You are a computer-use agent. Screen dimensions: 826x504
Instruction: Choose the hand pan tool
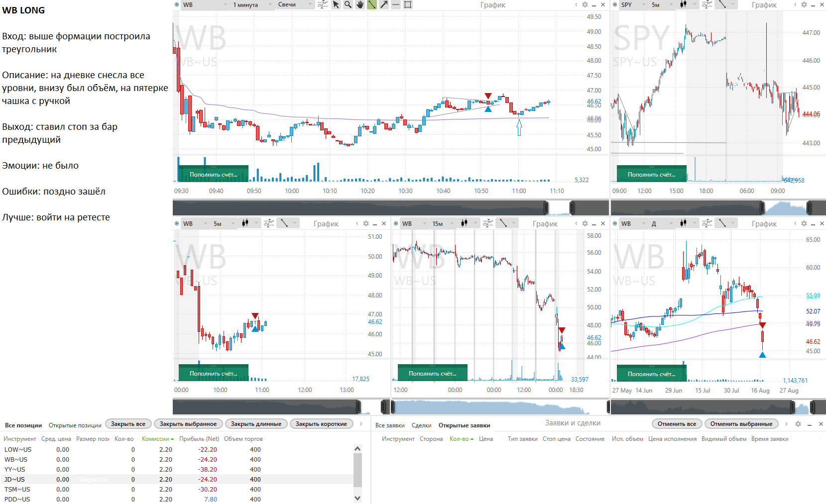click(x=360, y=4)
